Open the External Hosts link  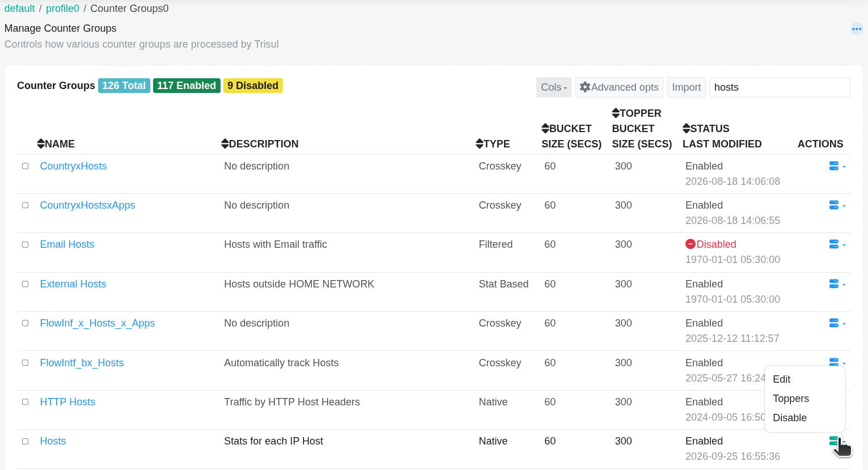[x=73, y=284]
